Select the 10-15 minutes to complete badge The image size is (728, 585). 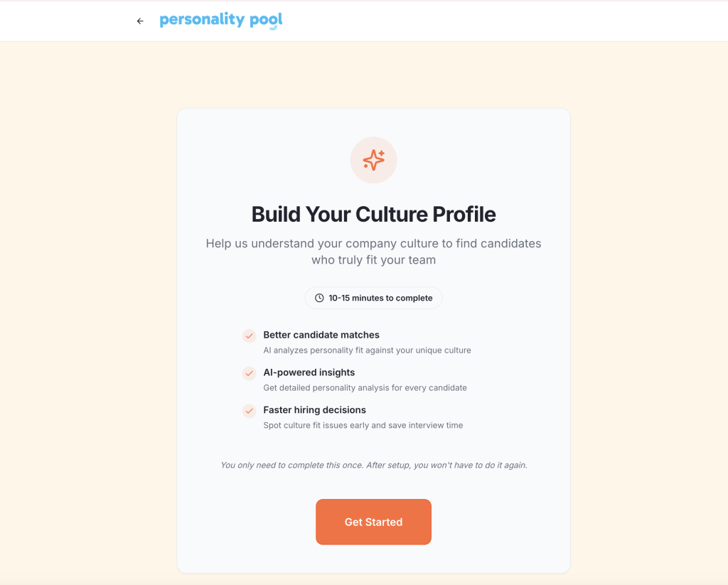tap(373, 298)
